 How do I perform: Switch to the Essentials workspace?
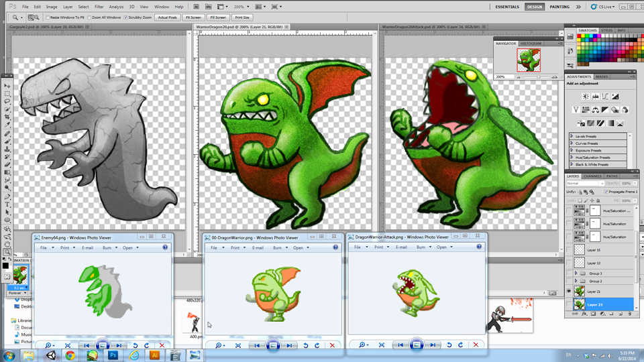[507, 7]
